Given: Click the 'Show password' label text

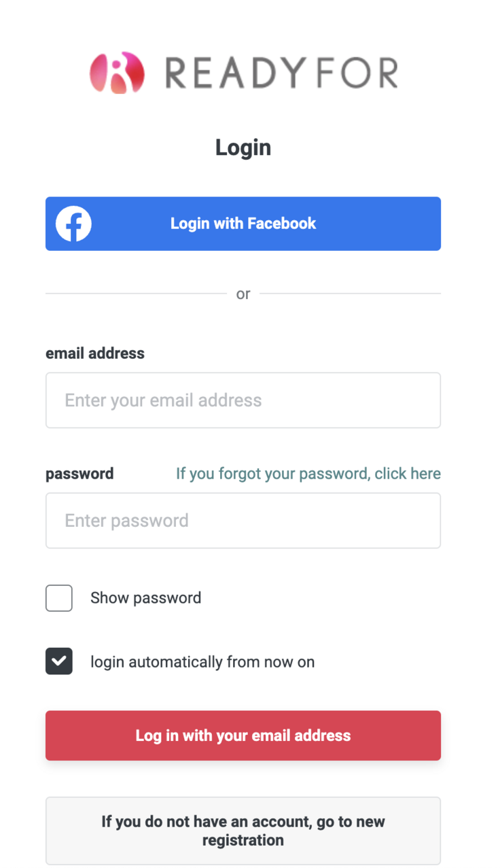Looking at the screenshot, I should point(146,598).
